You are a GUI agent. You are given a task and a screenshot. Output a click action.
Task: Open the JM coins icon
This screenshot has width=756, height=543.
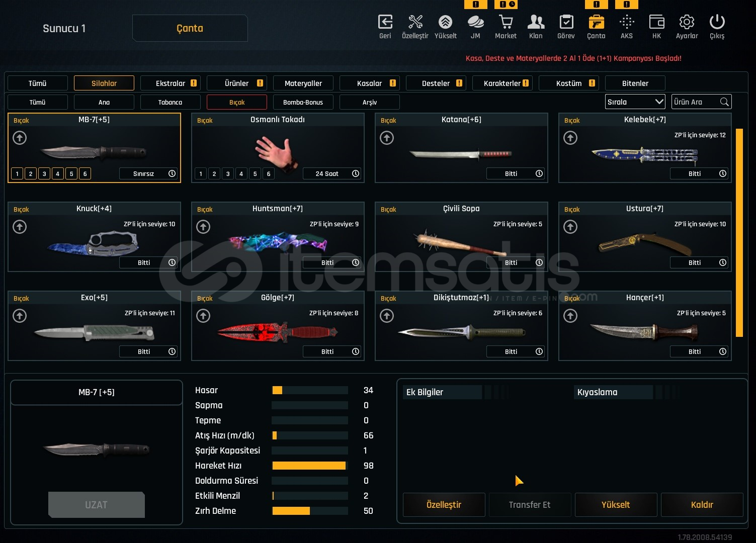(x=475, y=22)
